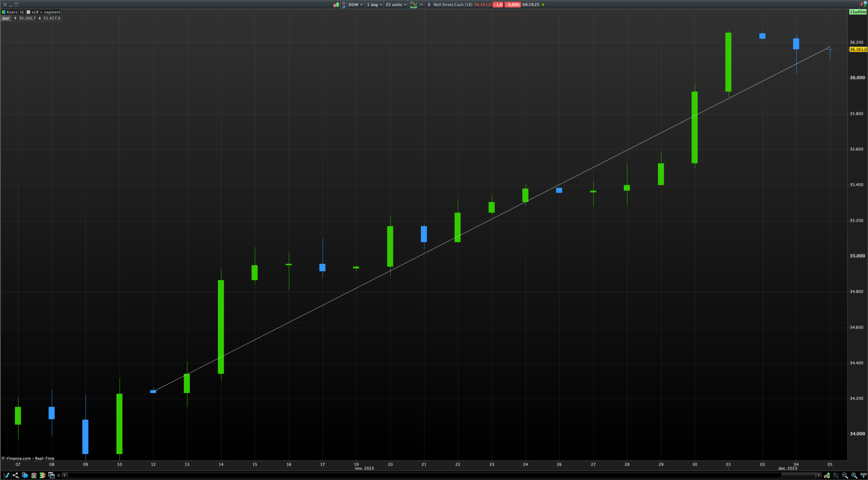868x480 pixels.
Task: Toggle the Koers price color box
Action: tap(4, 12)
